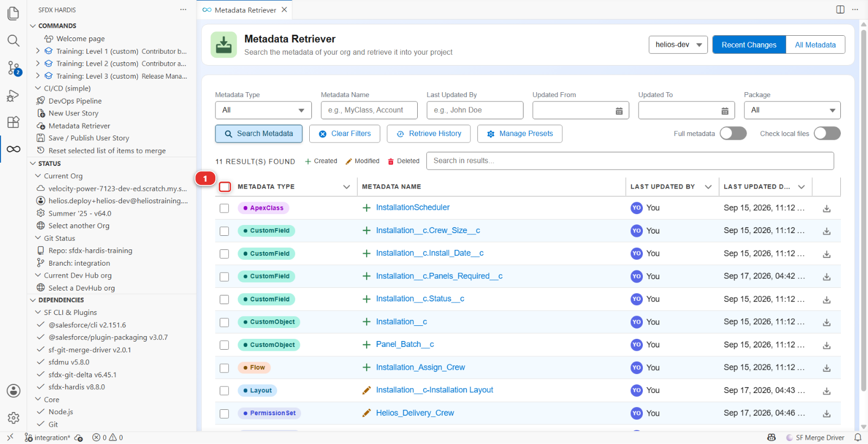
Task: Click the Search Metadata button
Action: click(259, 134)
